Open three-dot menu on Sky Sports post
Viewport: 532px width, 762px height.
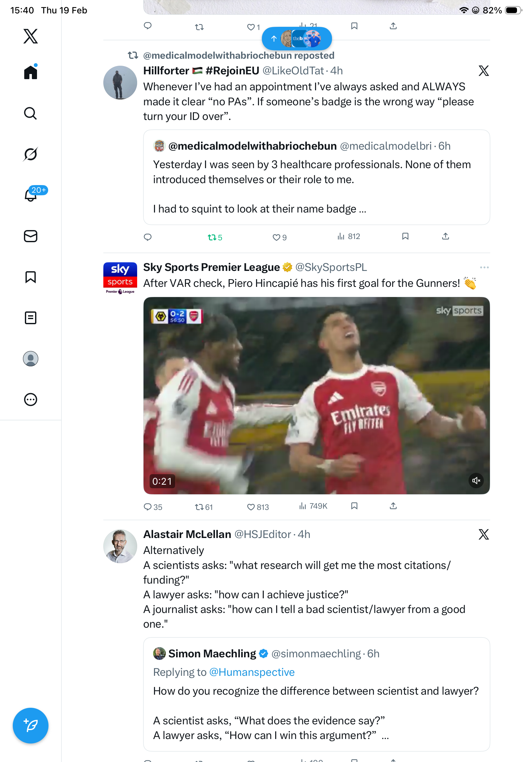[x=484, y=267]
